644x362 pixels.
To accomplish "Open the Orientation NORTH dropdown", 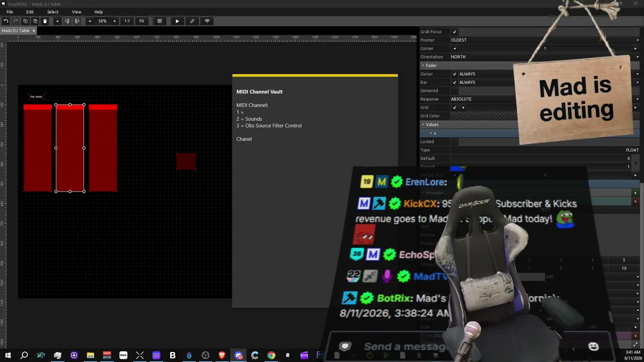I will 544,57.
